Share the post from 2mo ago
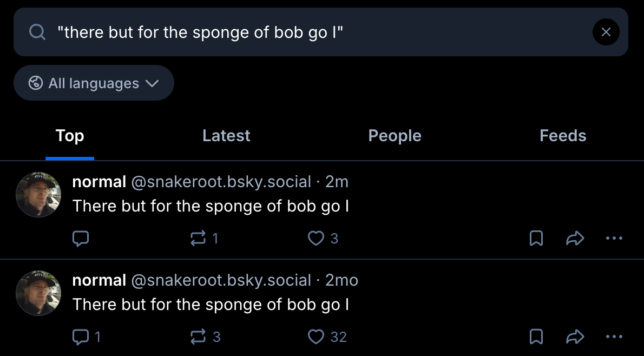Image resolution: width=644 pixels, height=356 pixels. [x=575, y=337]
